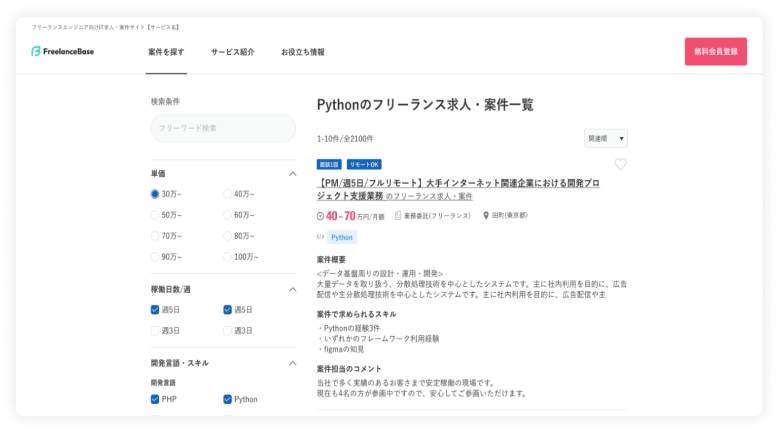Click the 案件で求められるスキル heading
The width and height of the screenshot is (779, 432).
pyautogui.click(x=357, y=314)
